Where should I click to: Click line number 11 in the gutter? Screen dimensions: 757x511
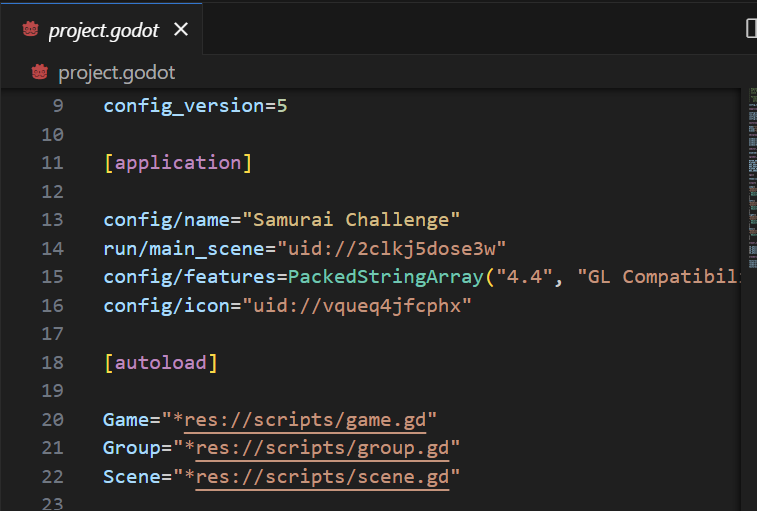[53, 163]
